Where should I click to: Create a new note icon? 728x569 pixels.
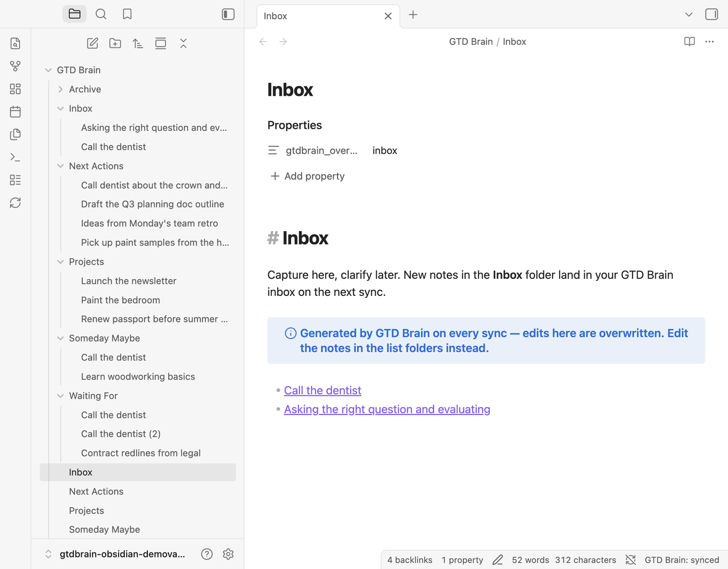93,43
